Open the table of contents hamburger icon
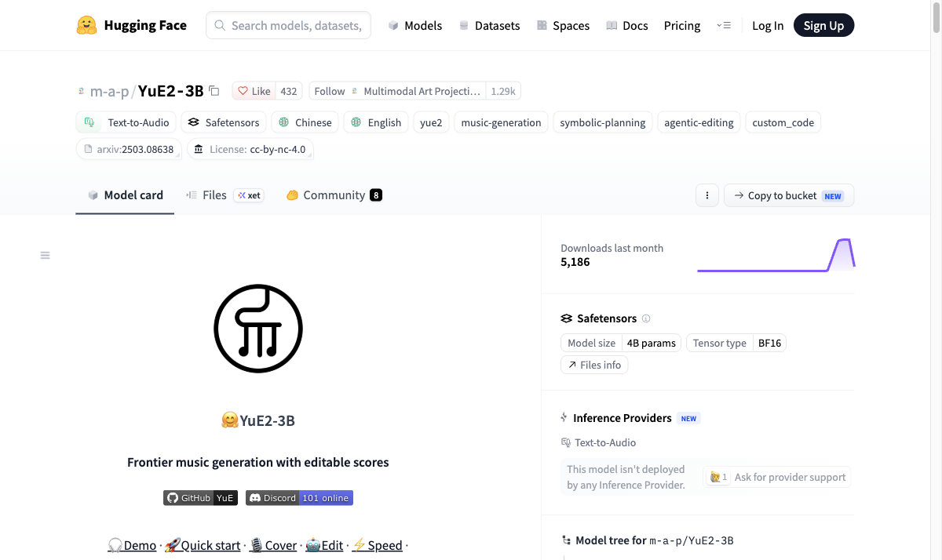 click(46, 255)
